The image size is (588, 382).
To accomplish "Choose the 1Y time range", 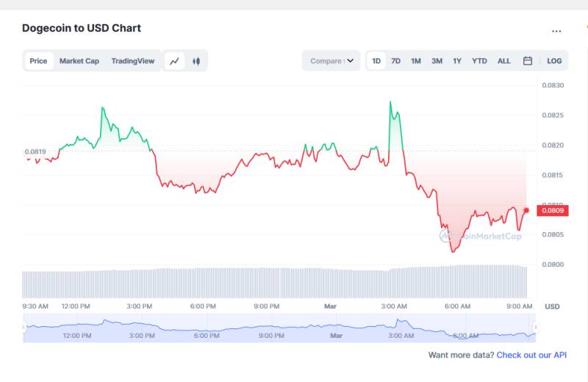I will (x=457, y=61).
